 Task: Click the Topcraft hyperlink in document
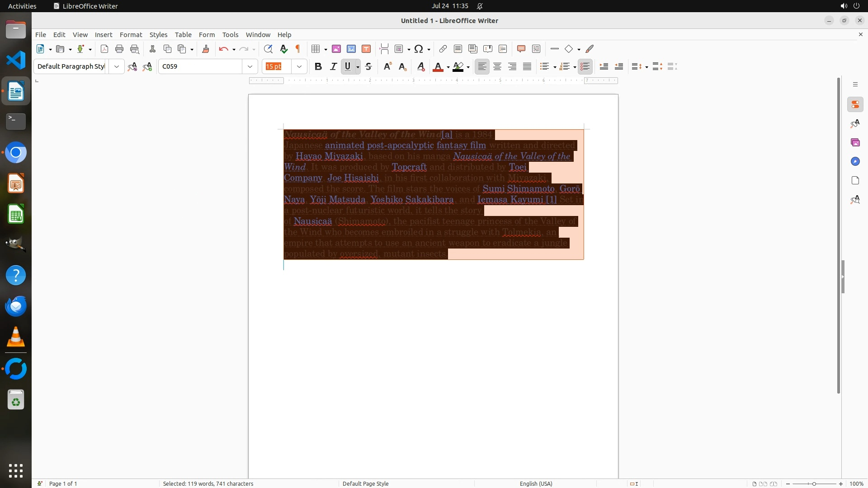pos(409,167)
